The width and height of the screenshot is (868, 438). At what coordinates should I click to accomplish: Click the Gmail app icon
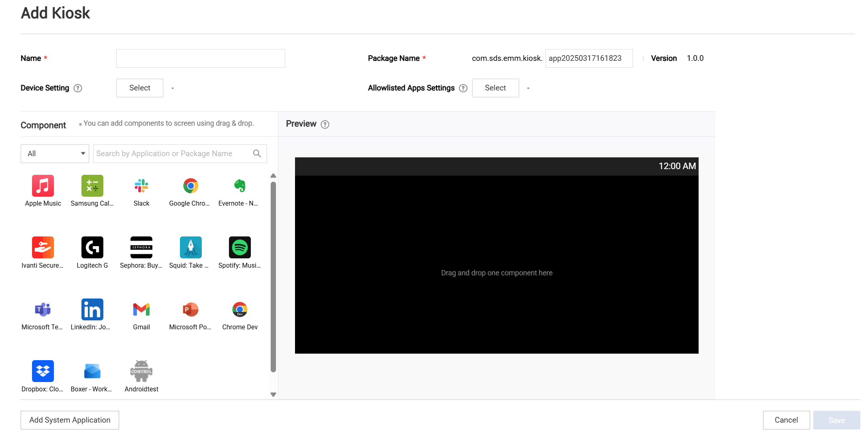coord(141,309)
